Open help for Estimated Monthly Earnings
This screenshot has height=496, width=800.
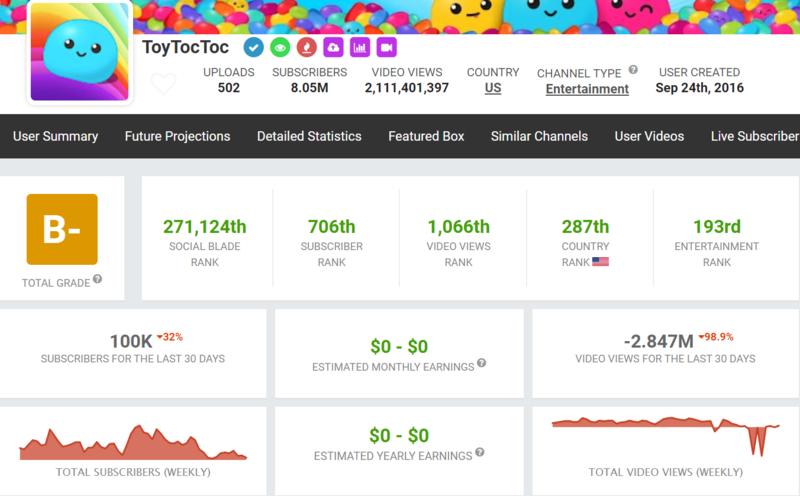tap(482, 364)
